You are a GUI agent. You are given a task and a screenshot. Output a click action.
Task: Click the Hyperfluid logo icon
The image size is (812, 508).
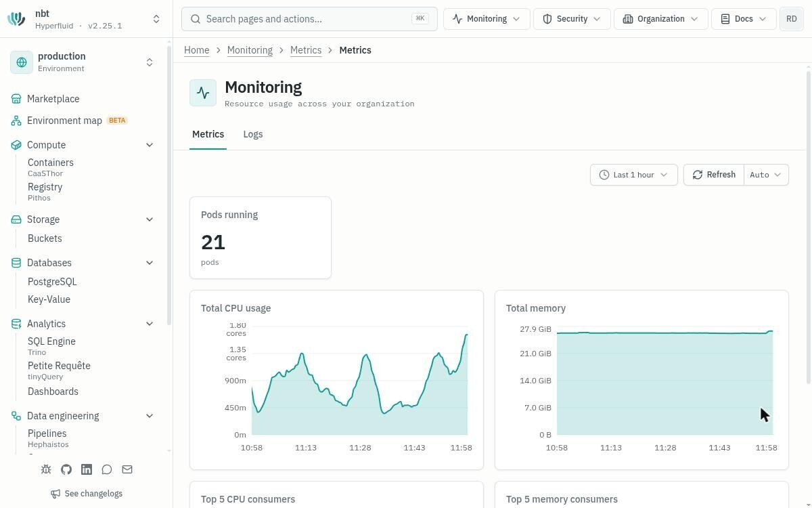tap(16, 19)
